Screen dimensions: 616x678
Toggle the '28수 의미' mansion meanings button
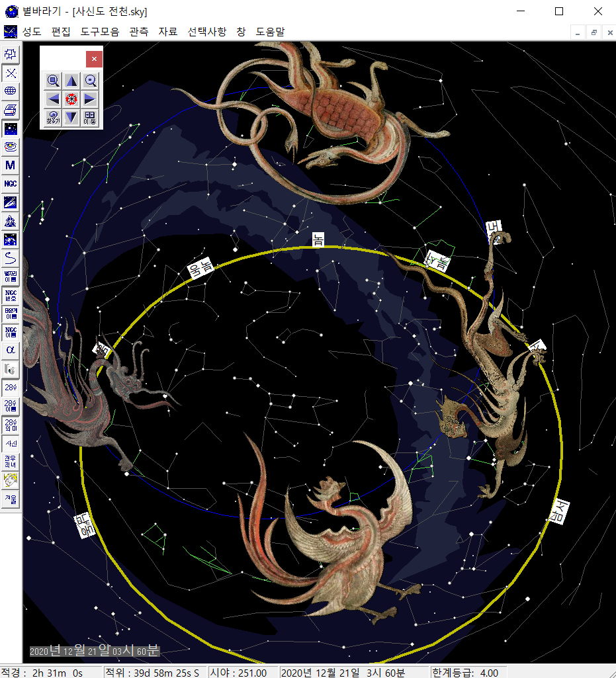[11, 424]
